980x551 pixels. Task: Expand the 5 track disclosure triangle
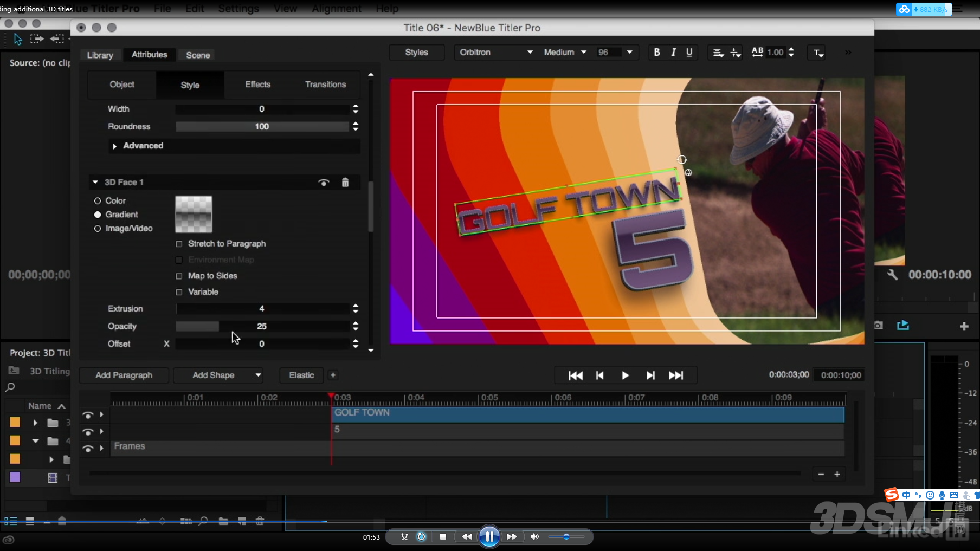101,431
